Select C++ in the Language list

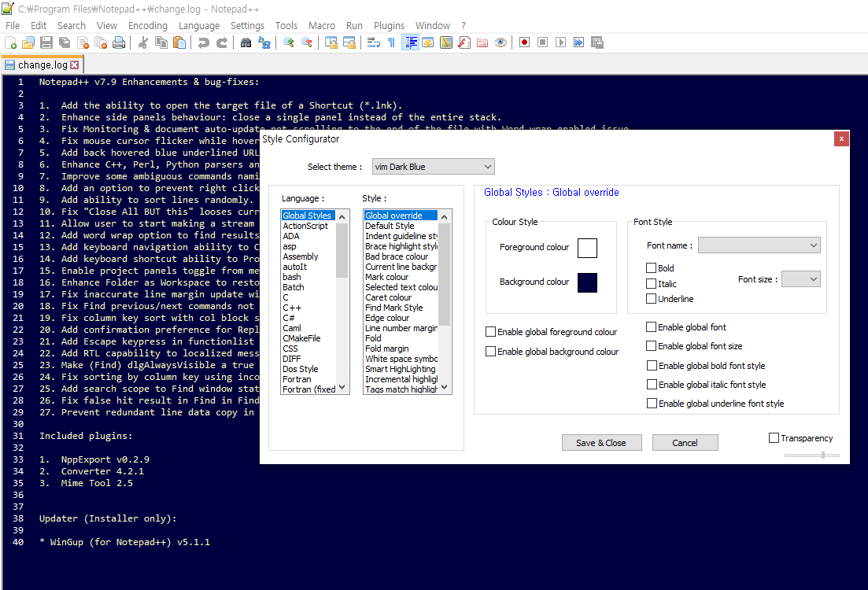click(292, 308)
